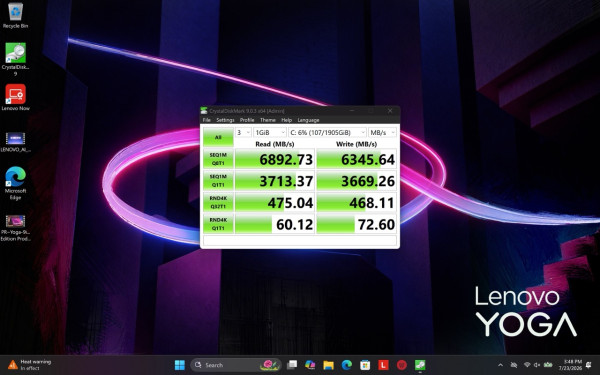Start the SEQ1M Q8T1 test
This screenshot has height=375, width=600.
click(x=218, y=159)
